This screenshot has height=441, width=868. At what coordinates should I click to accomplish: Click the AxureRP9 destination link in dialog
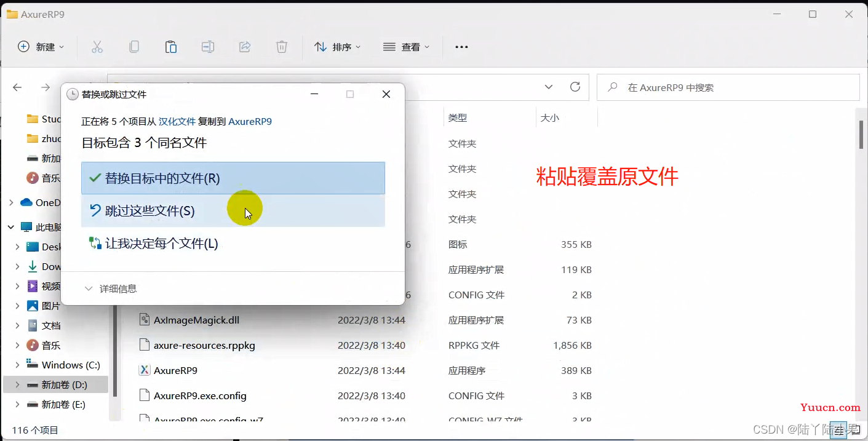coord(250,122)
